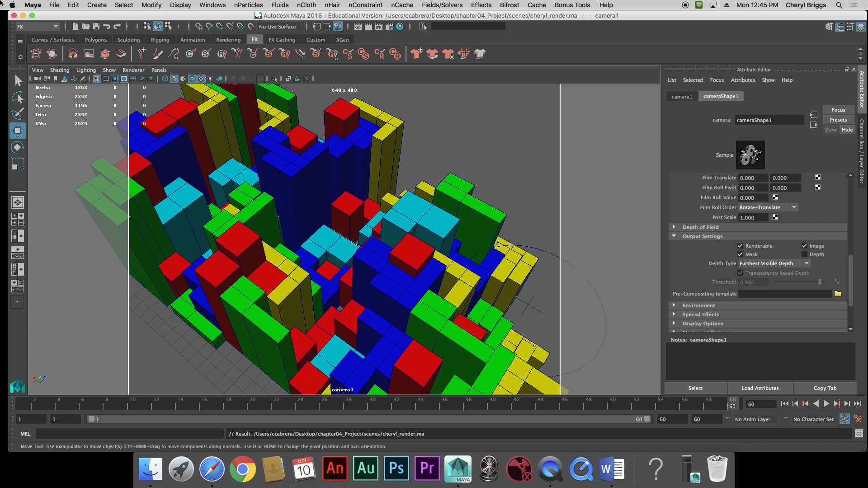
Task: Select the Create nParticle Emitter shelf icon
Action: [36, 54]
